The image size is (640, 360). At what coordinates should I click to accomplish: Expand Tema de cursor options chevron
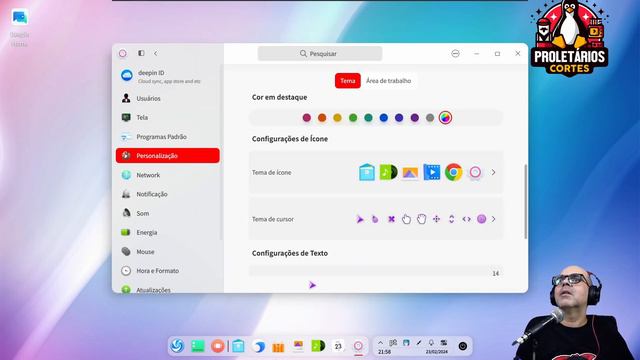pyautogui.click(x=493, y=219)
